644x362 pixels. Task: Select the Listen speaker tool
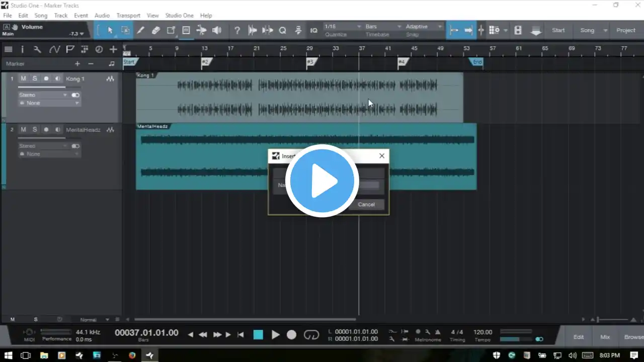click(217, 30)
